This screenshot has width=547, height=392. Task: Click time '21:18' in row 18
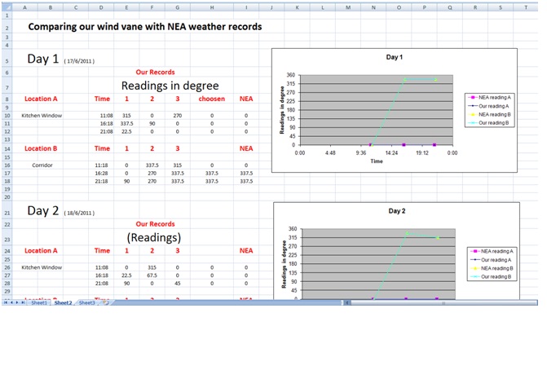coord(102,182)
